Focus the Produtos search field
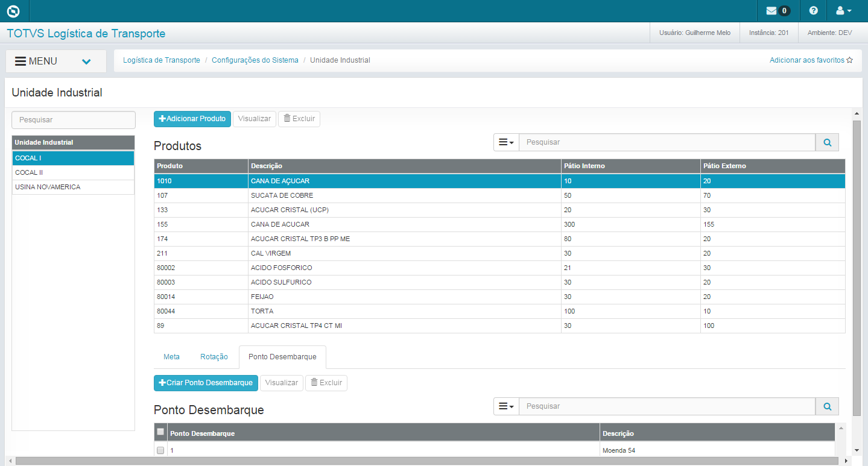 tap(667, 142)
